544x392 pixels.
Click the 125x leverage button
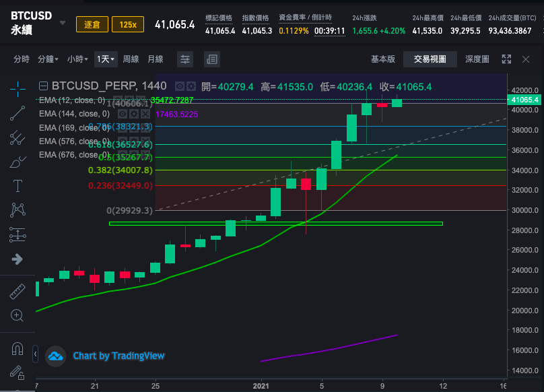(x=129, y=24)
